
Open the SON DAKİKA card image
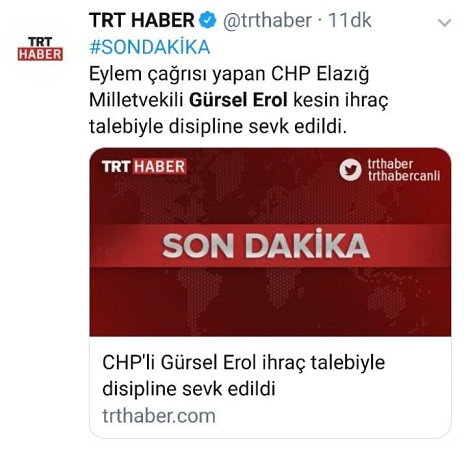coord(270,242)
